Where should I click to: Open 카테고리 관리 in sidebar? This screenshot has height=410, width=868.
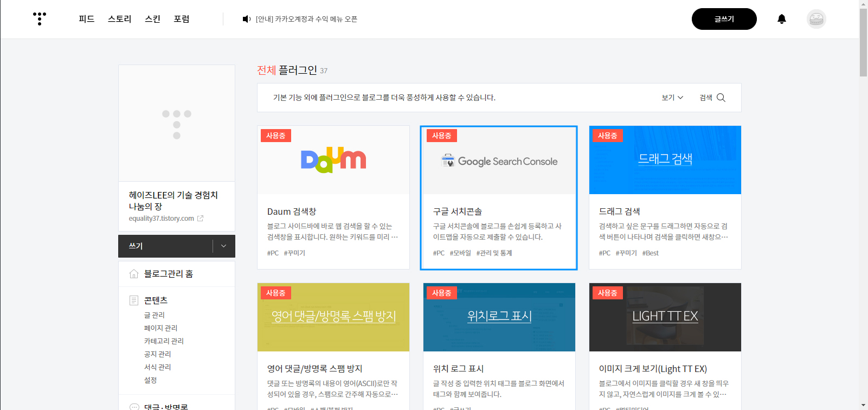click(164, 341)
